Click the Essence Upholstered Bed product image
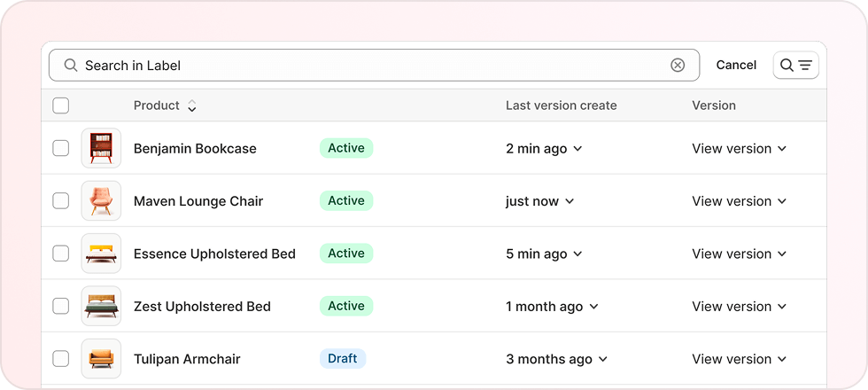 101,253
